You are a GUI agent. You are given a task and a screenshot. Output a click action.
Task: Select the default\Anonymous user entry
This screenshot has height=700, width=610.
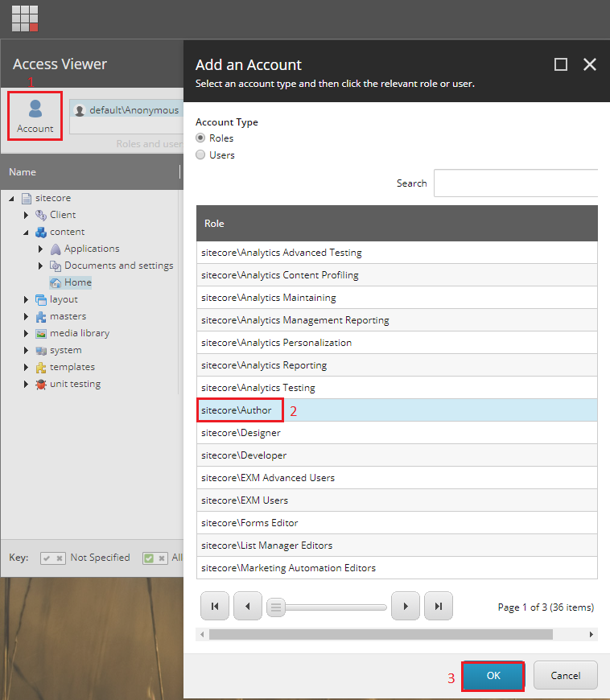coord(127,109)
